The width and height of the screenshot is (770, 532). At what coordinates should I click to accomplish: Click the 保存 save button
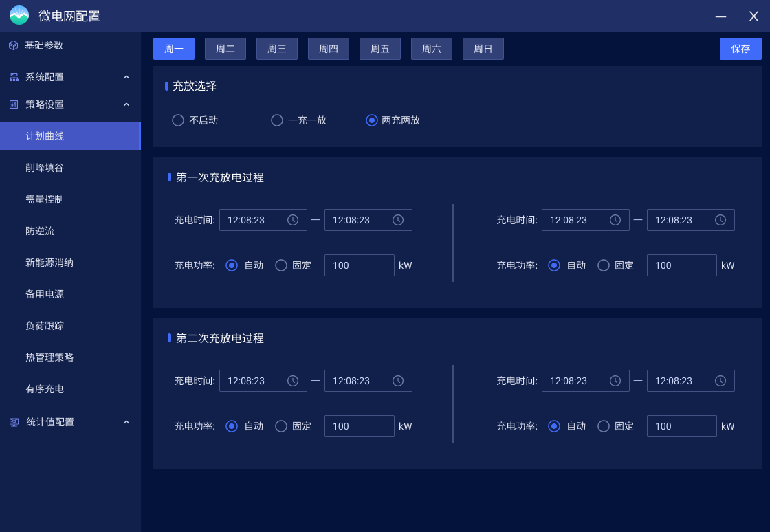tap(740, 48)
